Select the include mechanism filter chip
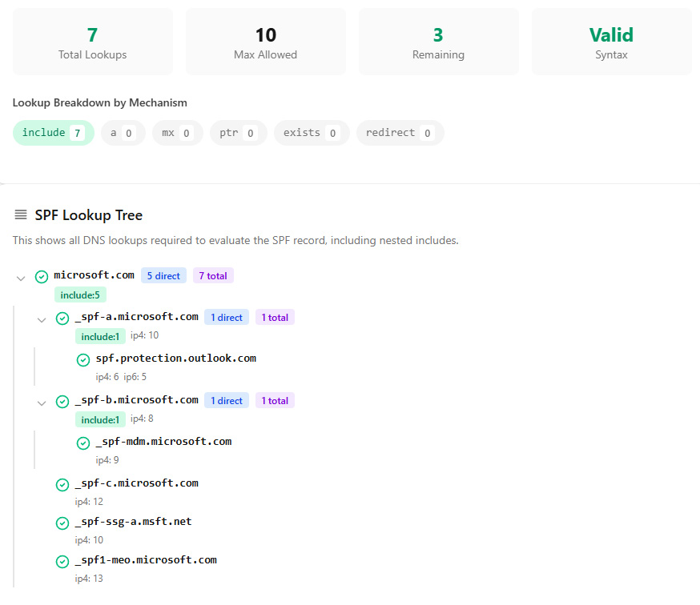Screen dimensions: 700x605 53,133
